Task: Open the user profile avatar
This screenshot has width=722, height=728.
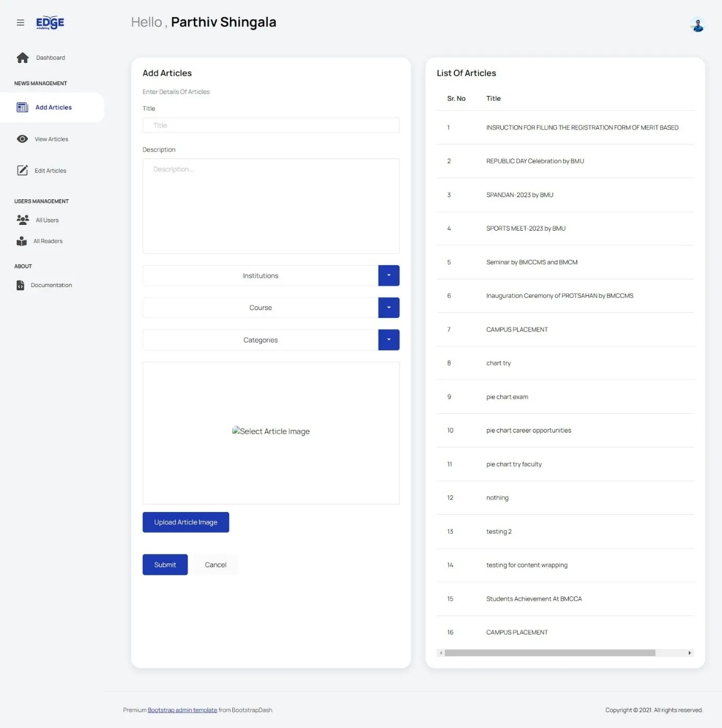Action: pyautogui.click(x=697, y=25)
